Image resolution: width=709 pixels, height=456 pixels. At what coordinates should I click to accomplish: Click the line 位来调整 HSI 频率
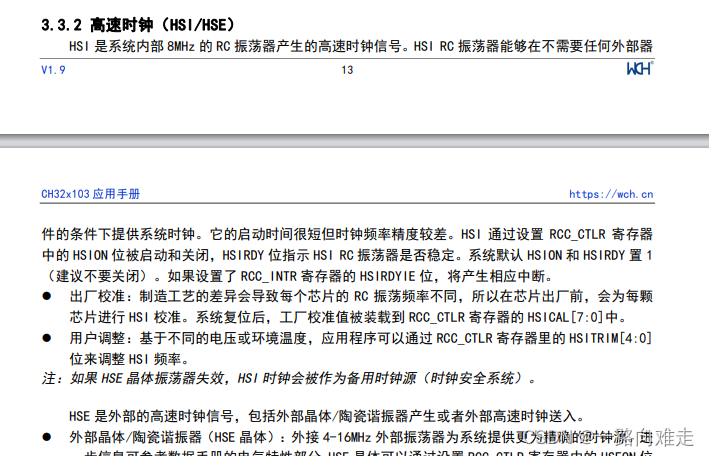pos(129,359)
